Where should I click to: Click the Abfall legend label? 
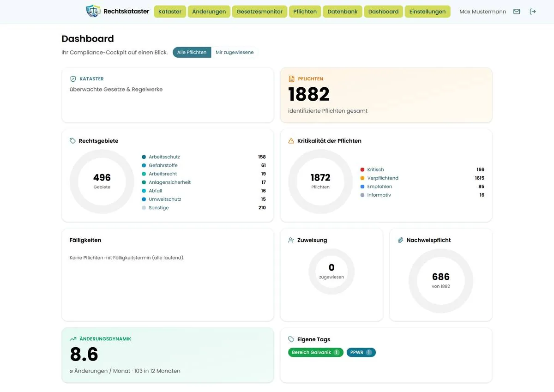click(155, 191)
